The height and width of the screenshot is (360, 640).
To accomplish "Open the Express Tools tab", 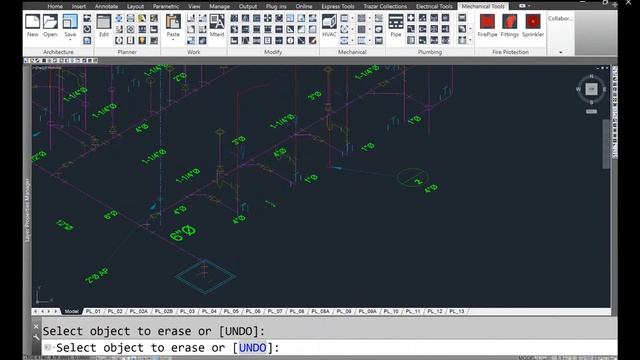I will tap(338, 6).
